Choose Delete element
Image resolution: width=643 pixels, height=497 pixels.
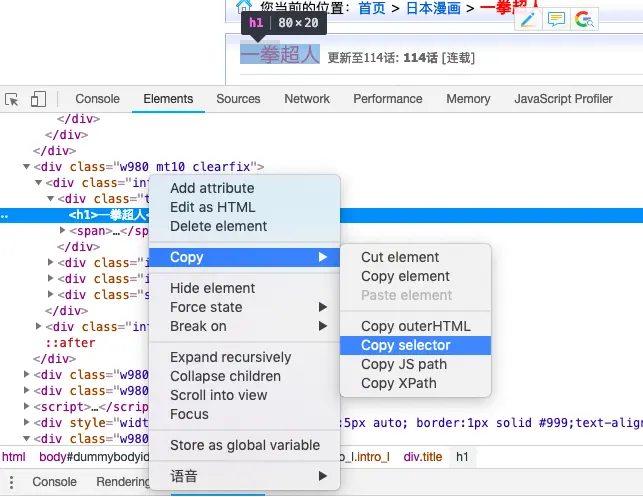pos(245,226)
